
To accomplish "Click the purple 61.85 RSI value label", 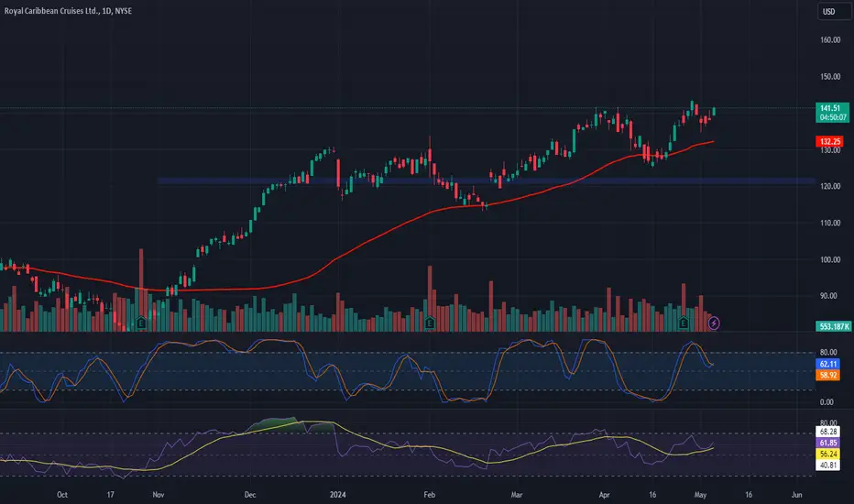I will coord(827,443).
